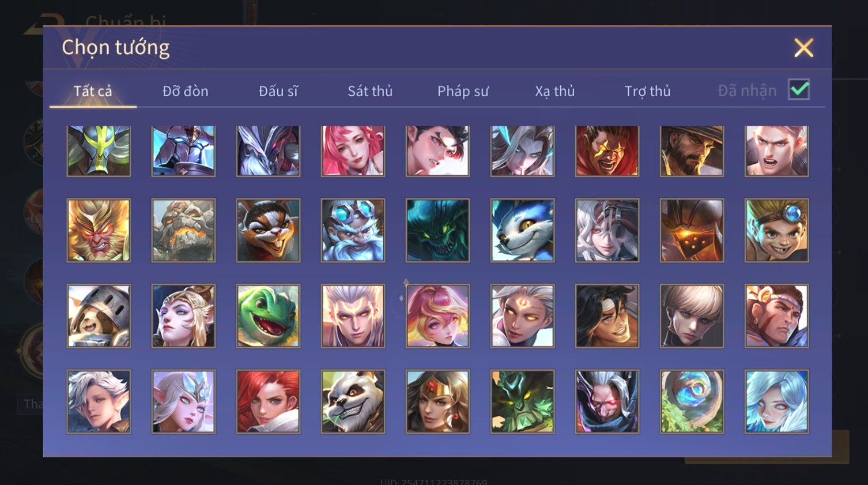
Task: Open the Trợ thủ tab
Action: [x=647, y=91]
